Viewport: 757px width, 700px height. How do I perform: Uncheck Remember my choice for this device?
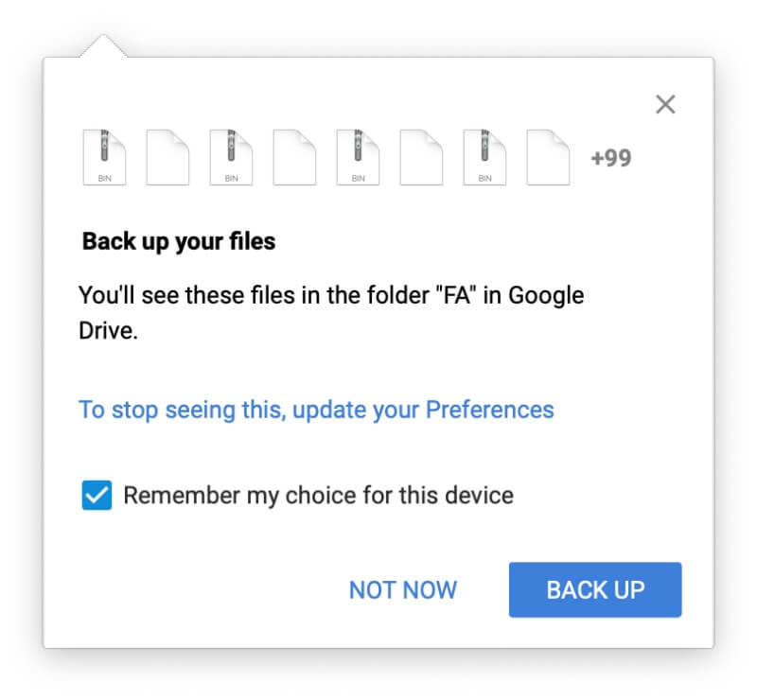[x=97, y=495]
